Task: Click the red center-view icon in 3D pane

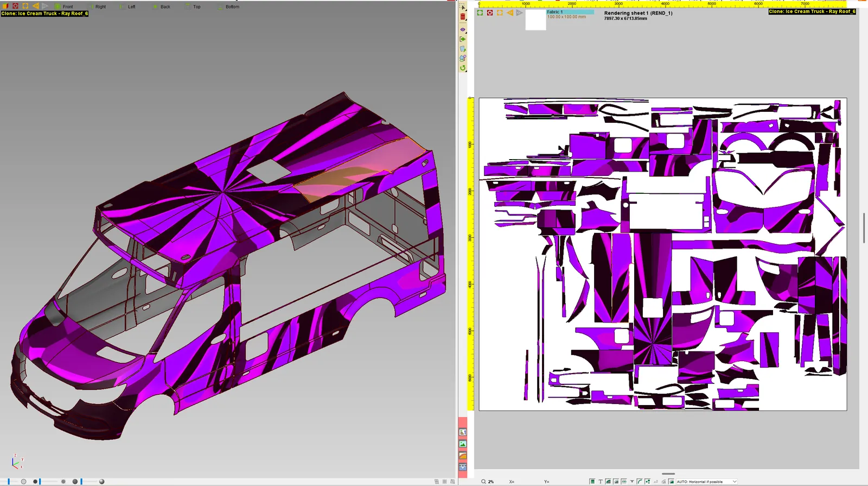Action: click(x=16, y=6)
